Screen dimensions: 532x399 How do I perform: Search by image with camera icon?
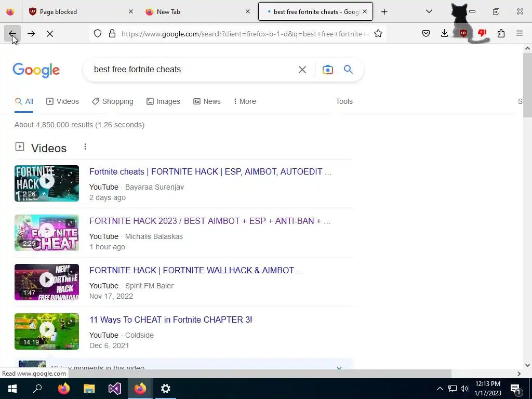[x=327, y=70]
